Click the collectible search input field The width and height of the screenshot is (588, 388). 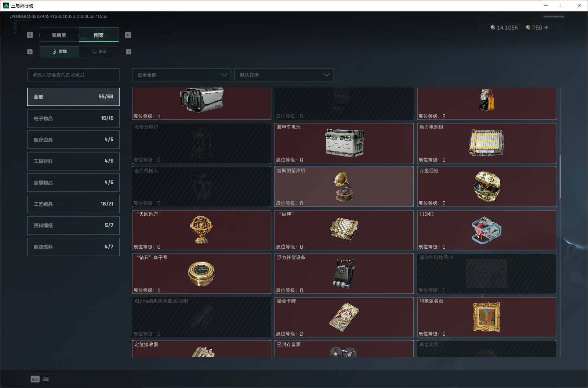pos(73,75)
